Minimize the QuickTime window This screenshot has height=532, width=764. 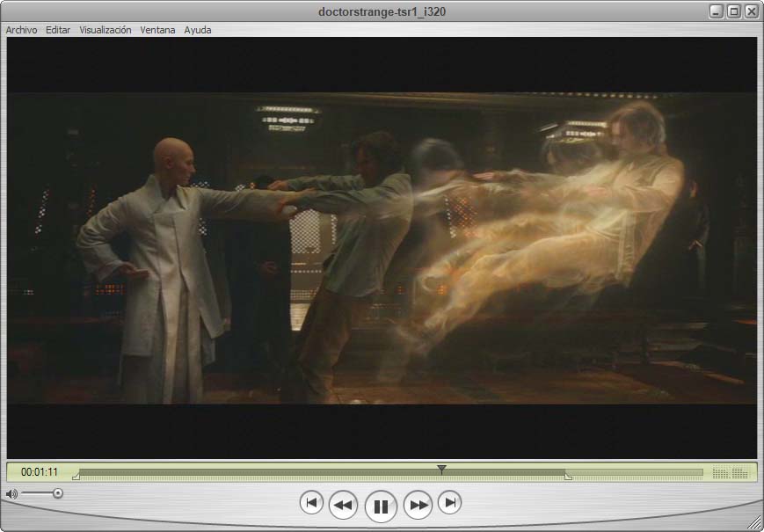(x=716, y=11)
